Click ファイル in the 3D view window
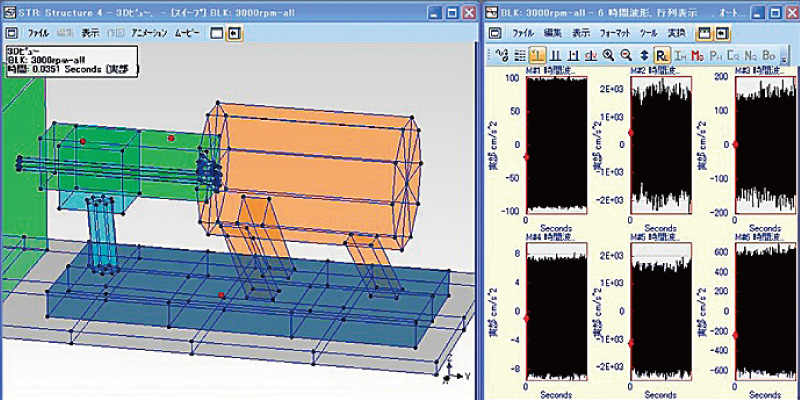 38,33
